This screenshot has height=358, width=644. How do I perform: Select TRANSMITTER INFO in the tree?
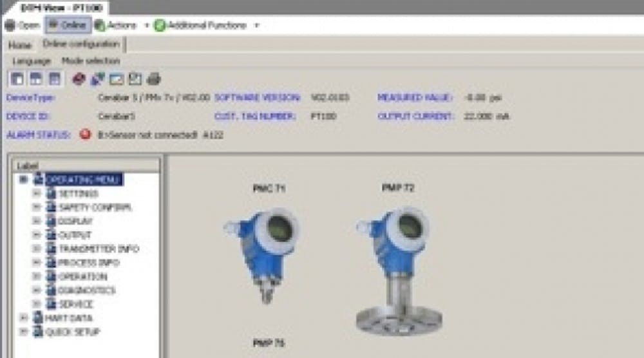coord(99,249)
